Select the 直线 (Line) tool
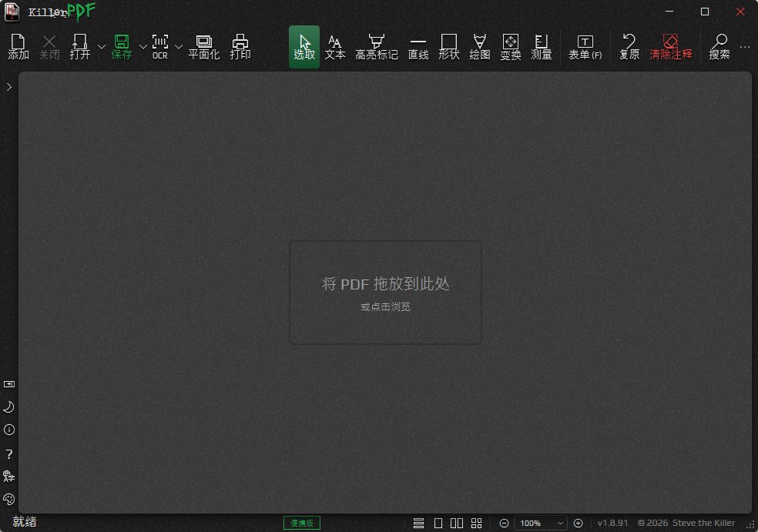 coord(418,47)
